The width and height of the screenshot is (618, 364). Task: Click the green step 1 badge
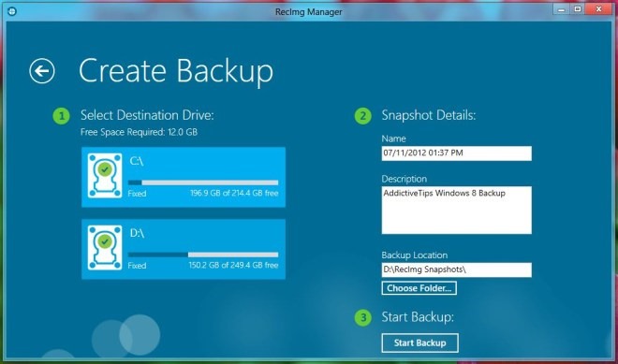point(61,116)
